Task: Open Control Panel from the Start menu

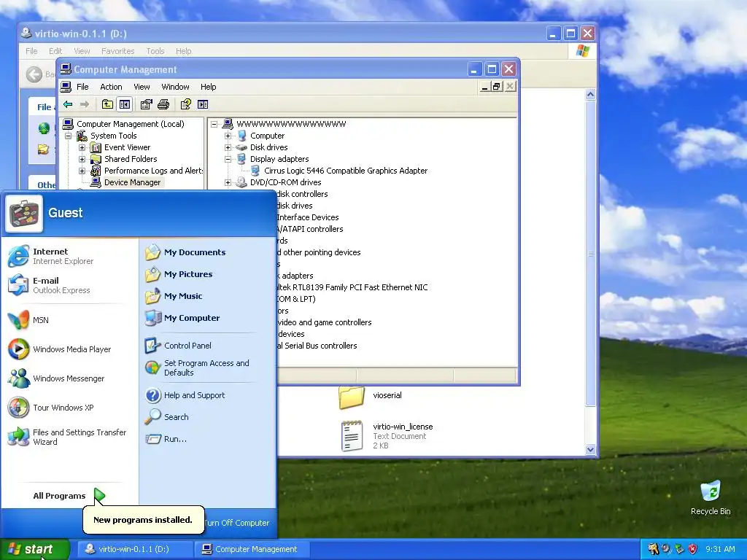Action: click(206, 346)
